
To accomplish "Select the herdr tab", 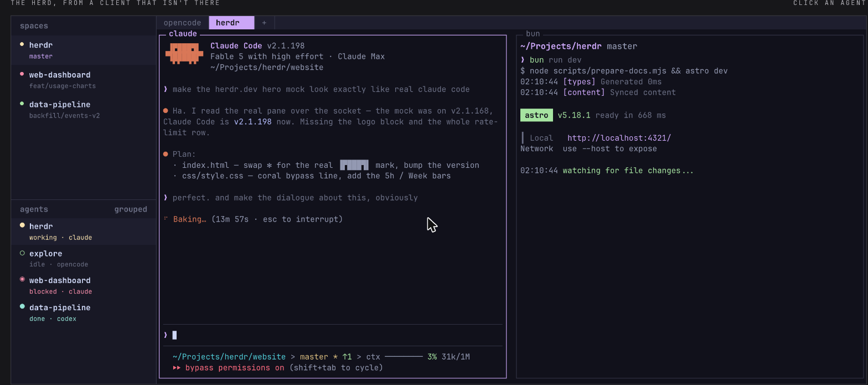I will point(231,23).
